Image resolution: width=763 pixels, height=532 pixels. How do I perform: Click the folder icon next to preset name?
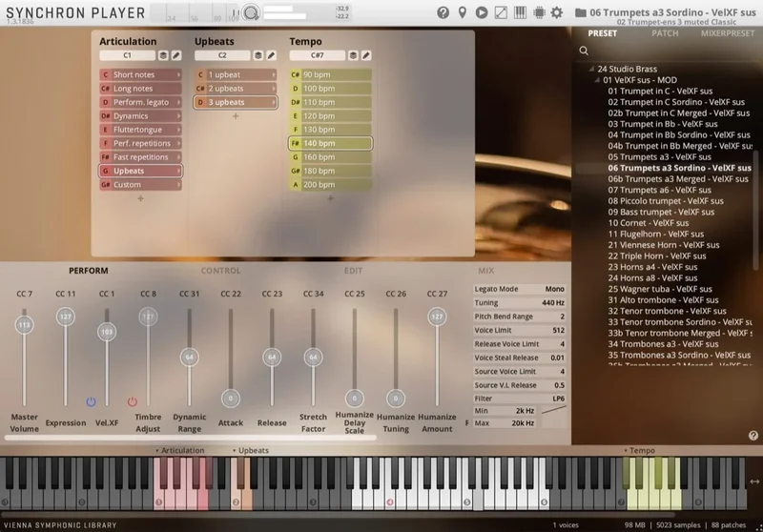(x=581, y=12)
